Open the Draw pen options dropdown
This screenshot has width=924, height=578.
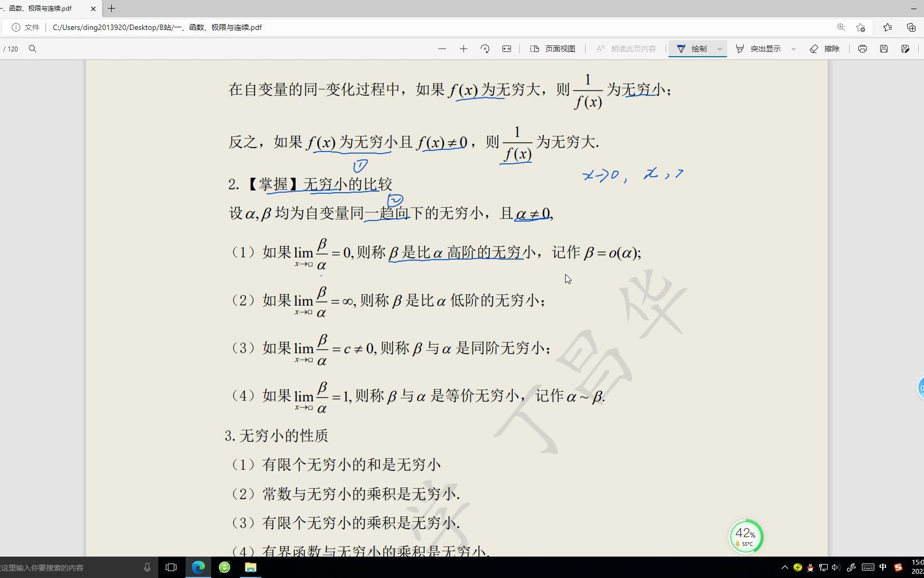point(719,49)
